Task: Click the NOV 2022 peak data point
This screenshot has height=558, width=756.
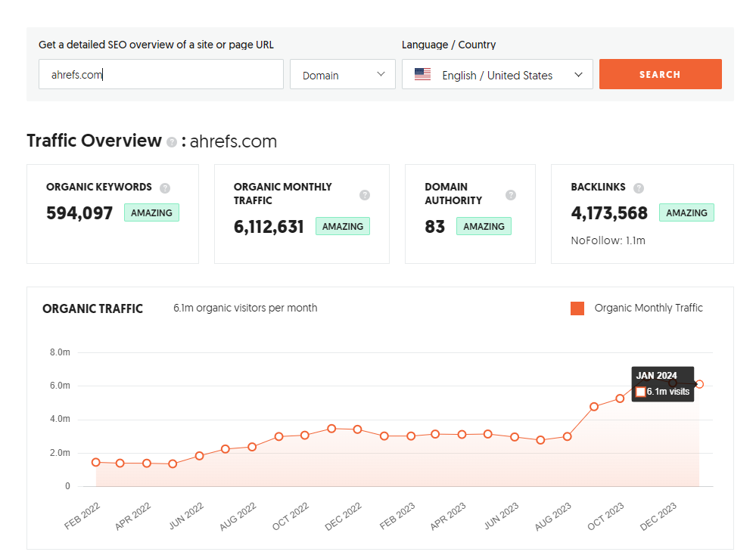Action: (331, 429)
